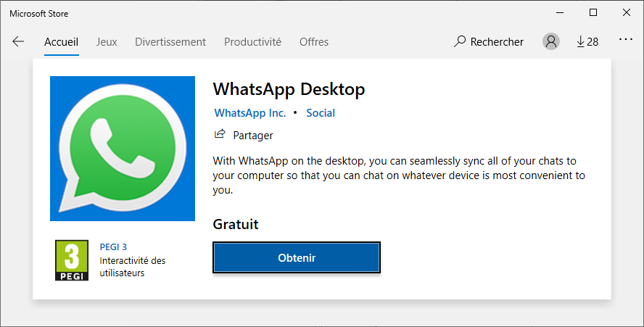Open the PEGI 3 rating link
This screenshot has width=644, height=327.
[x=113, y=247]
